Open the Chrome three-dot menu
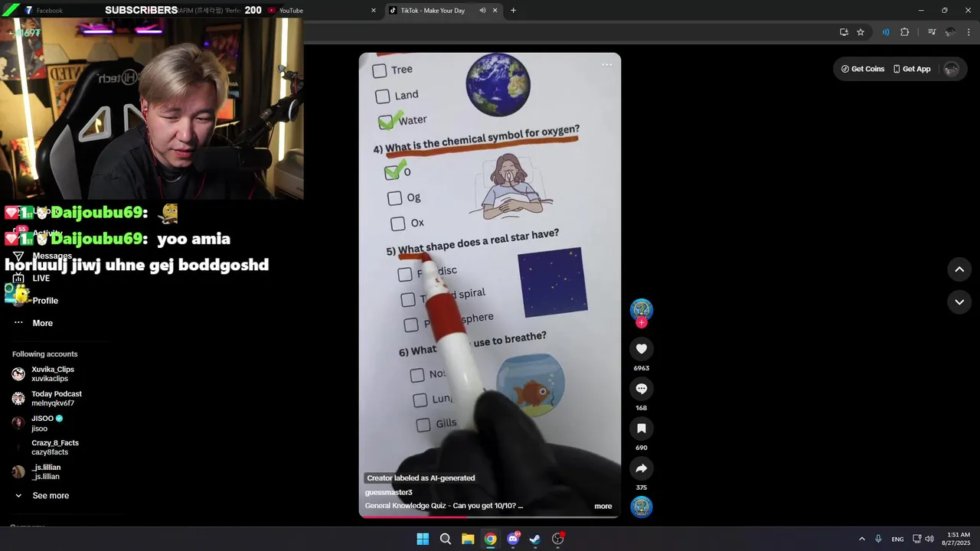Viewport: 980px width, 551px height. coord(969,32)
